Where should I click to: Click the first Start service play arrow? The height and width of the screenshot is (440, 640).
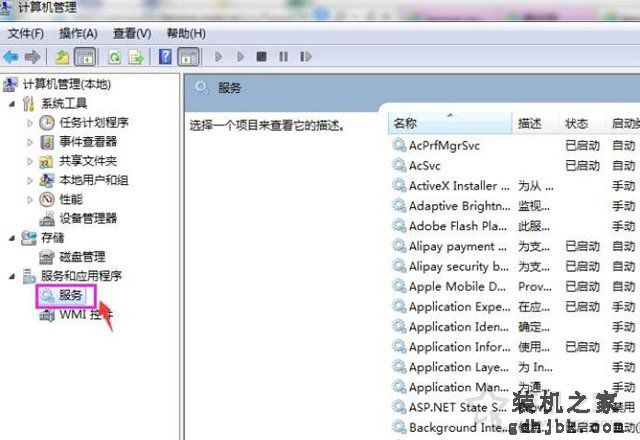tap(218, 56)
